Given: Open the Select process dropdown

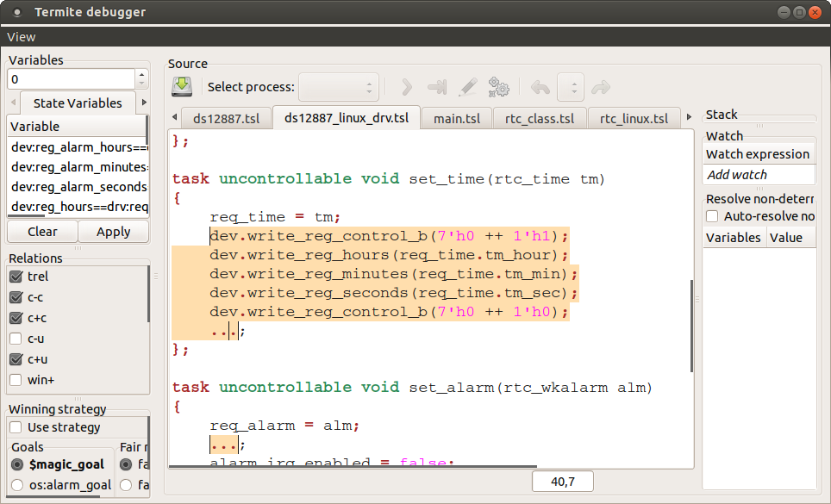Looking at the screenshot, I should [339, 87].
